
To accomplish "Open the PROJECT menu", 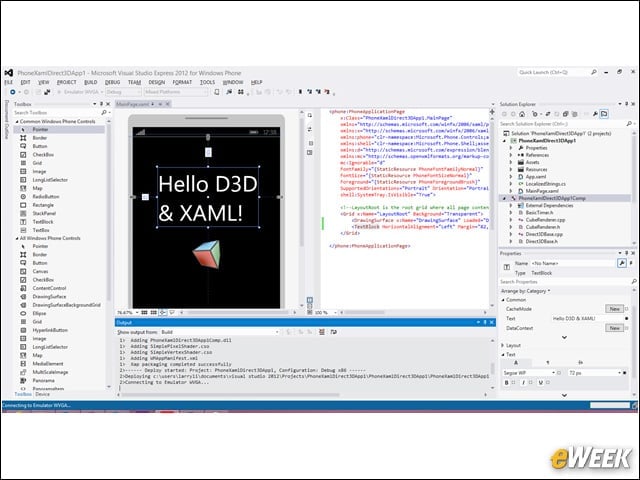I will [x=67, y=82].
